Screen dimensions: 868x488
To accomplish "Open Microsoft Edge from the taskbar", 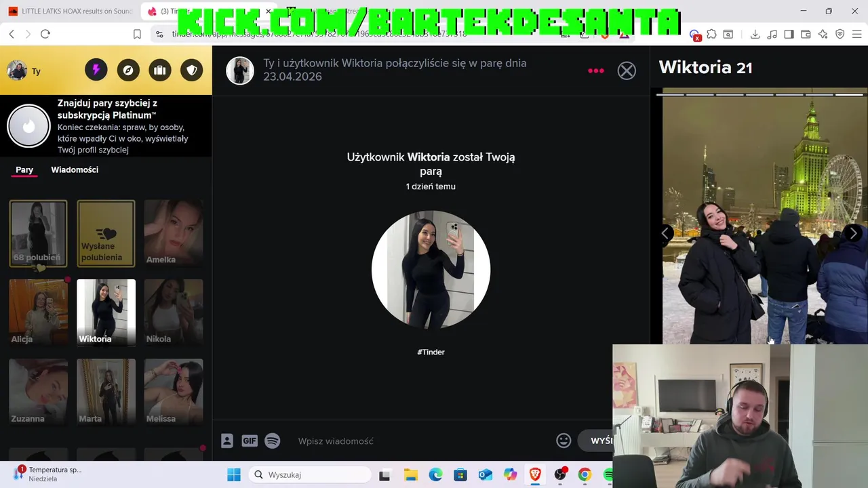I will pos(435,474).
